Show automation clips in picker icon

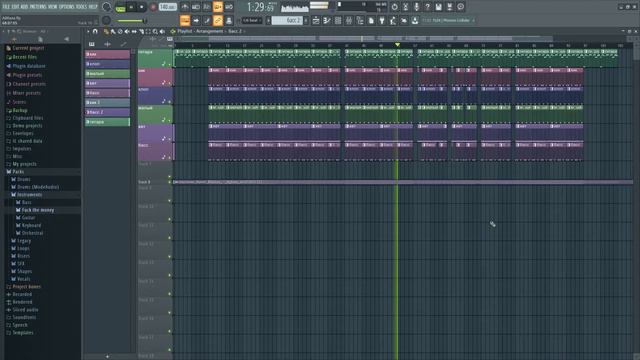(x=123, y=44)
